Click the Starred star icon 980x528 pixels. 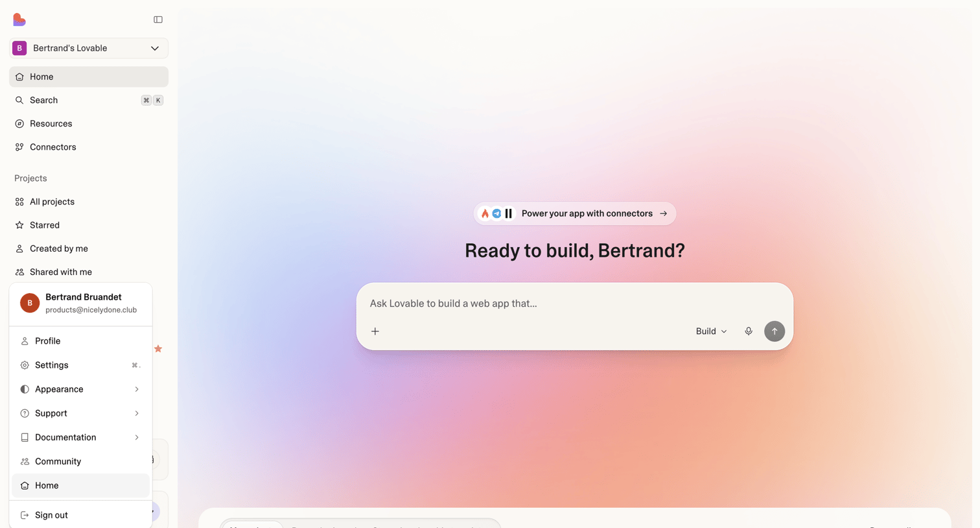click(19, 225)
